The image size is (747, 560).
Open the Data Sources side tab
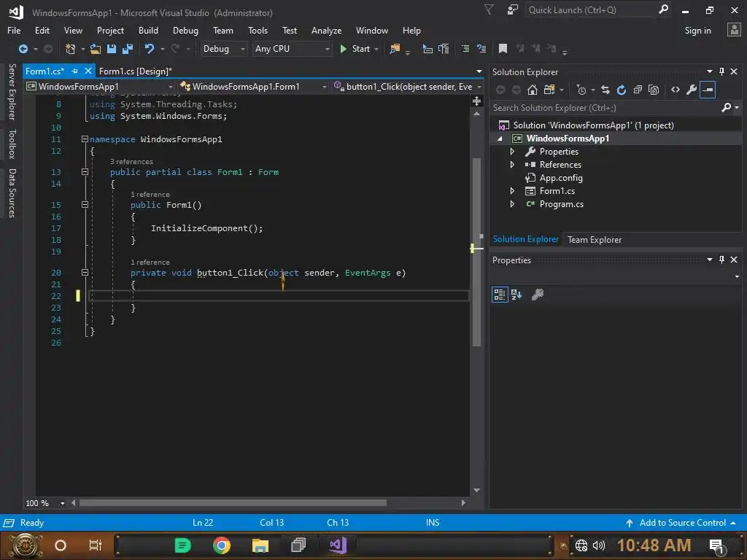pyautogui.click(x=12, y=192)
